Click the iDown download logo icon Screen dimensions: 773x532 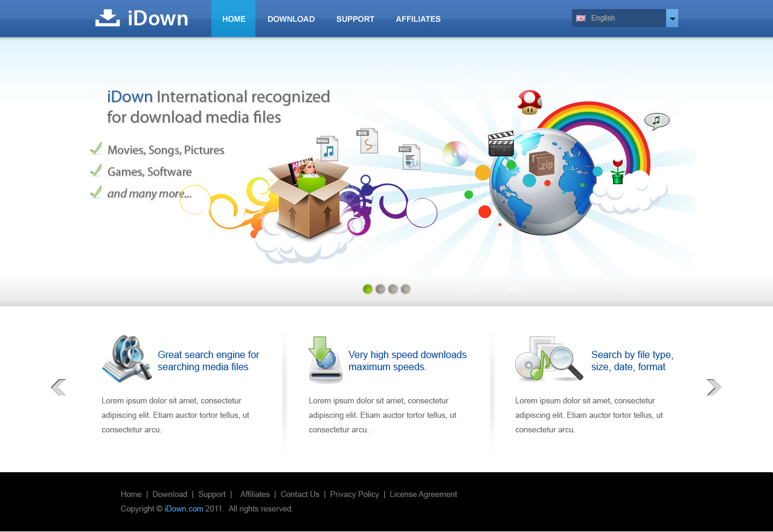(107, 18)
